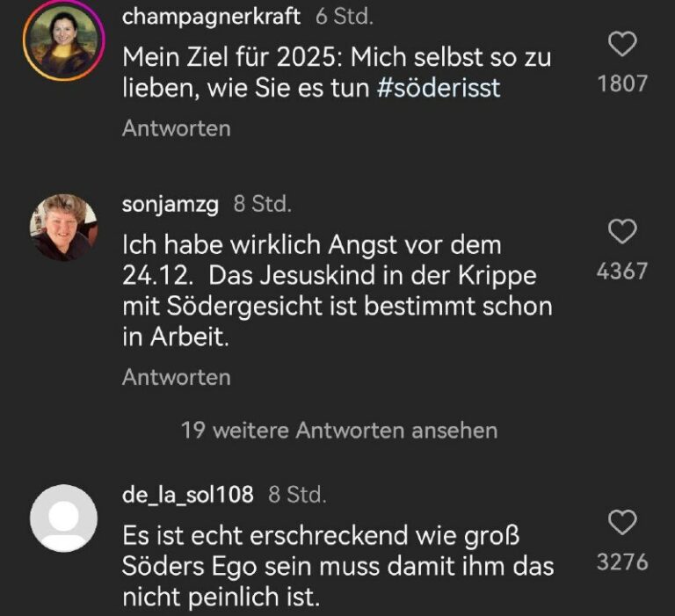Tap the heart on sonjamzg's comment
The image size is (675, 616).
[622, 231]
